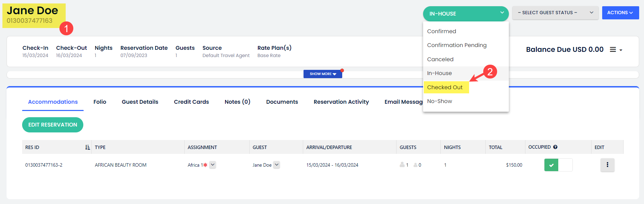Open the Select Guest Status dropdown
The width and height of the screenshot is (644, 204).
pyautogui.click(x=555, y=13)
